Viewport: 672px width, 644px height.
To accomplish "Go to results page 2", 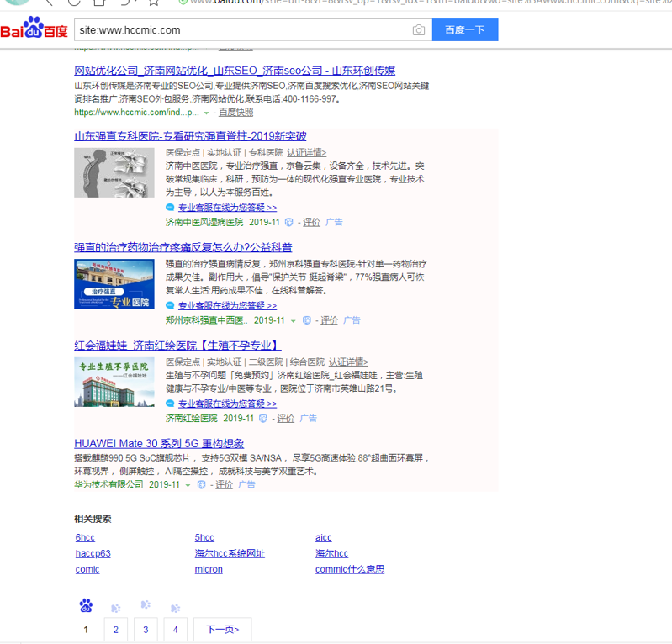I will coord(116,630).
